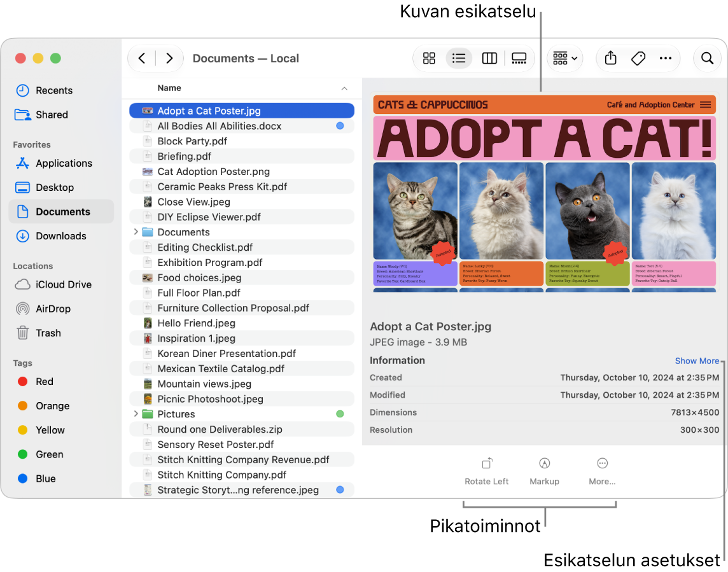Switch to column view
Screen dimensions: 728x572
[x=489, y=58]
